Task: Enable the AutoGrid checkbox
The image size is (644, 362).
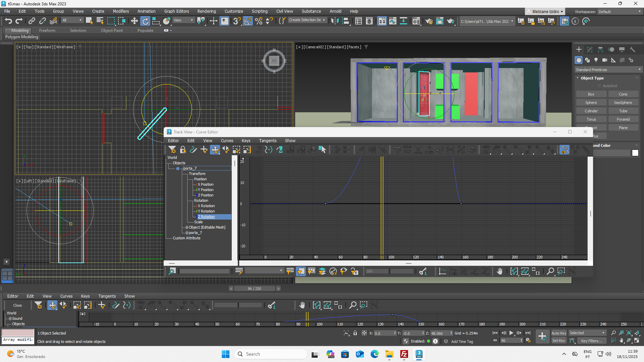Action: click(599, 86)
